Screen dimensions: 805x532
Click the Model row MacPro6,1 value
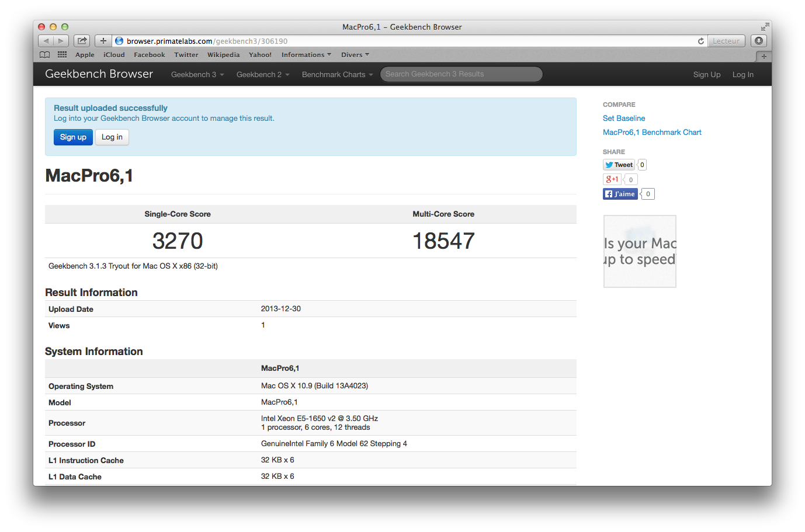279,402
